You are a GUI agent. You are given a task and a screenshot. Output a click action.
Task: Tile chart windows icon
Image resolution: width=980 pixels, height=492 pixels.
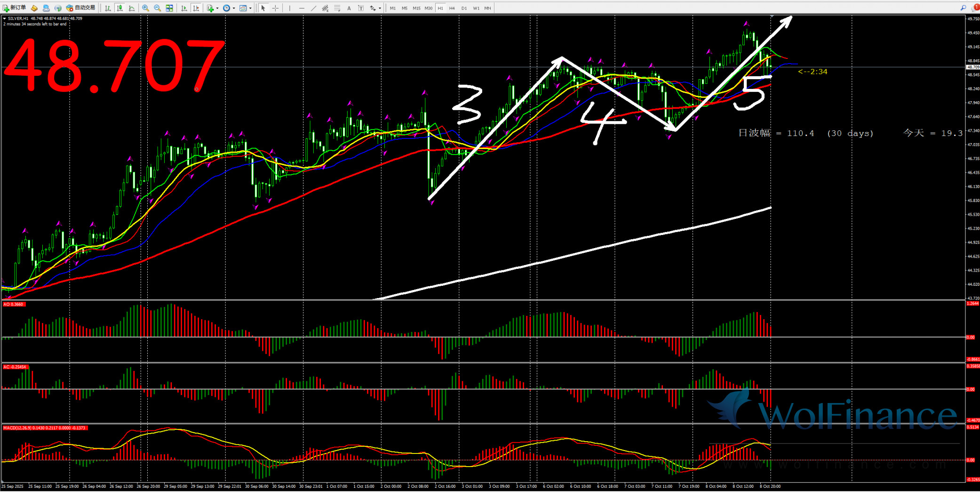click(x=169, y=8)
